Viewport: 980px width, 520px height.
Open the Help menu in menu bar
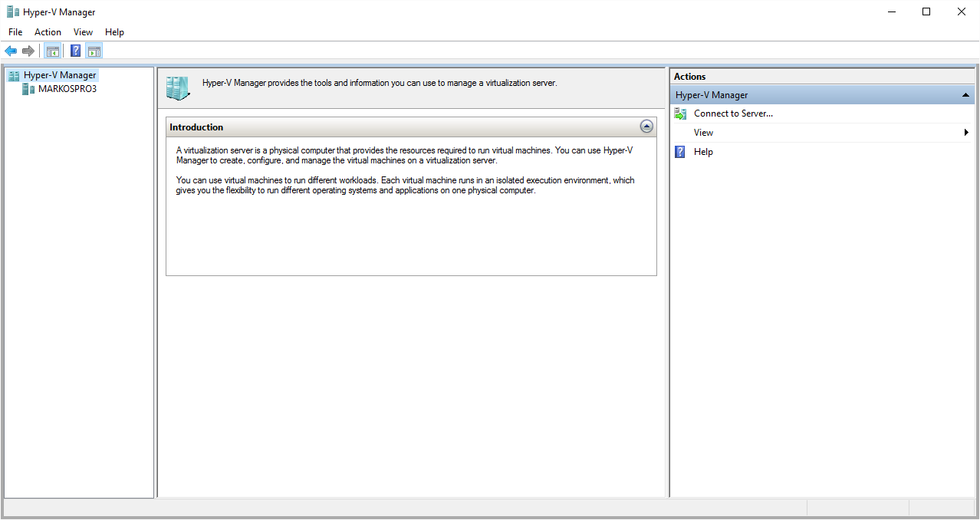(114, 32)
